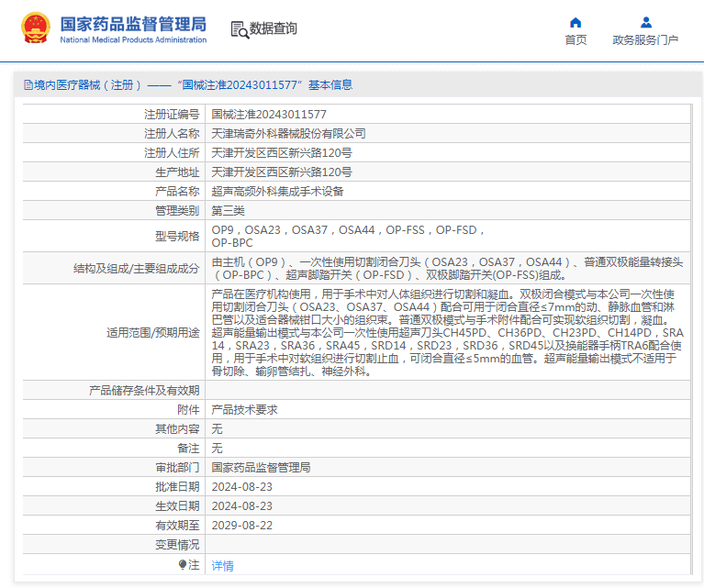Click the 数据查询 label

coord(273,28)
